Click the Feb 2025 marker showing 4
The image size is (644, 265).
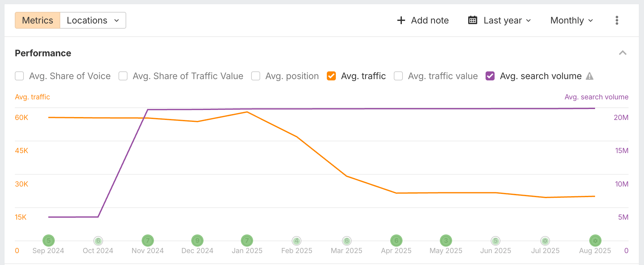(297, 241)
